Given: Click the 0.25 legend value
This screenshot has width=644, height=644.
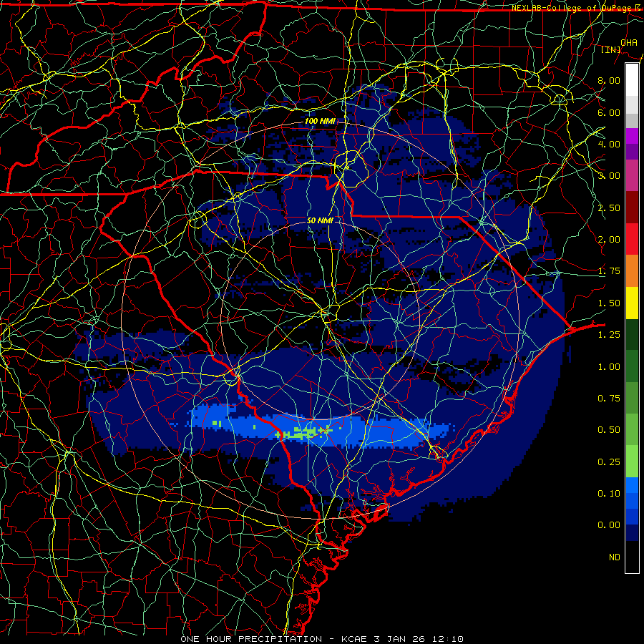Looking at the screenshot, I should (609, 462).
